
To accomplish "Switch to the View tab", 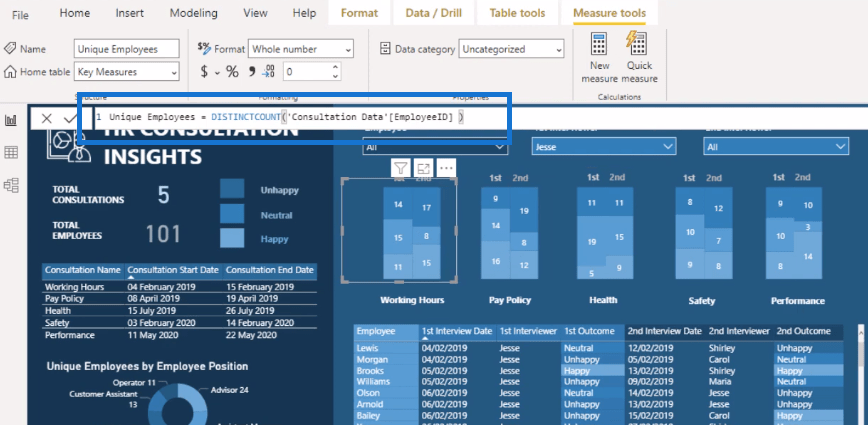I will tap(255, 13).
